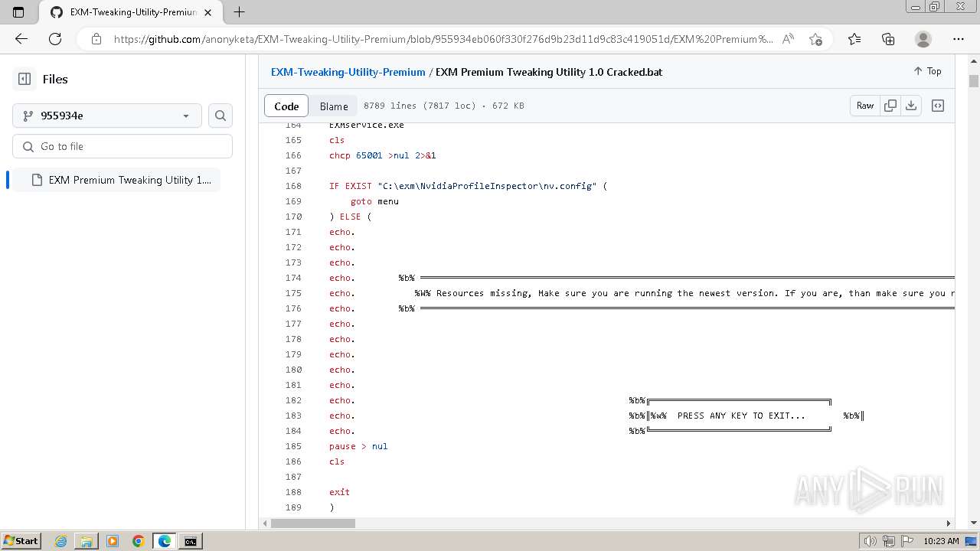Viewport: 980px width, 551px height.
Task: Open EXM-Tweaking-Utility-Premium repository link
Action: [348, 72]
